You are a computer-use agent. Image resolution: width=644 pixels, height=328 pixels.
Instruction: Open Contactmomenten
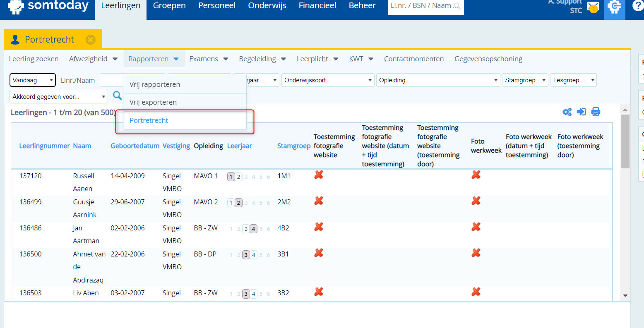point(414,59)
